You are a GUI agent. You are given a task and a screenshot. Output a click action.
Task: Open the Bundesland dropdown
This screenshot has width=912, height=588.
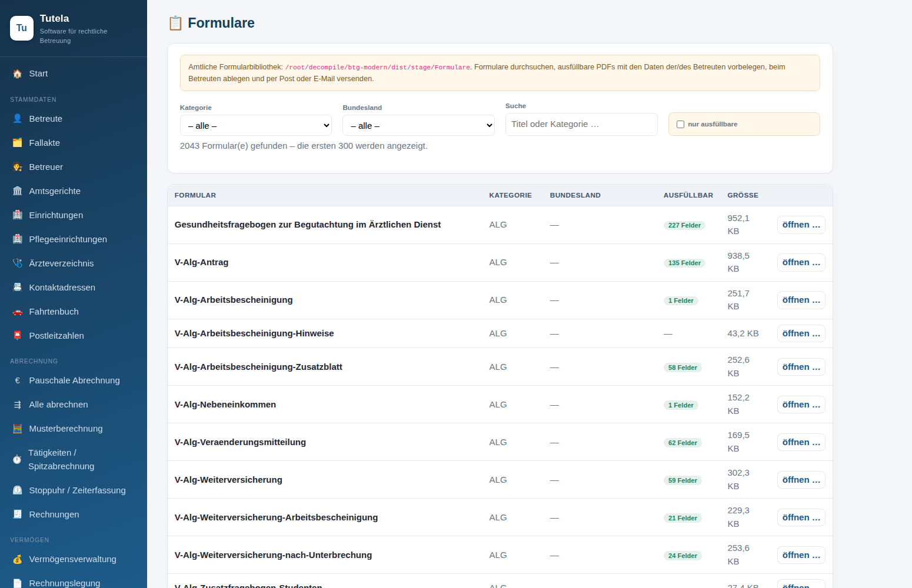point(418,125)
